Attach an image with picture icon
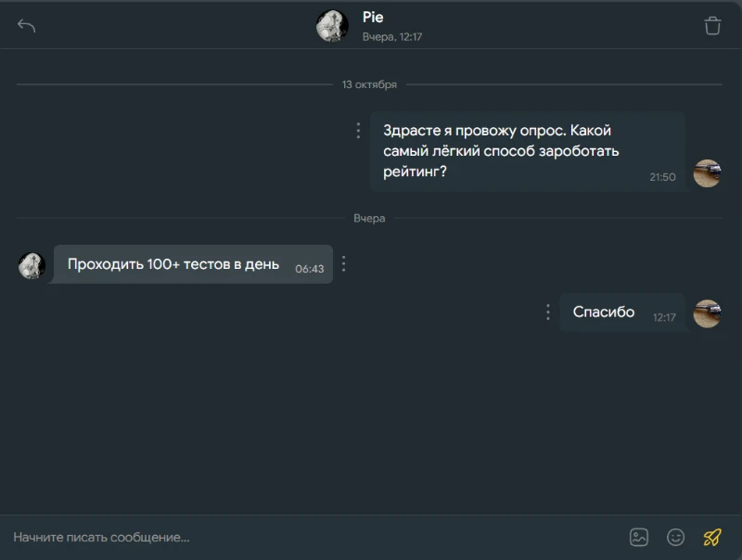This screenshot has height=560, width=742. pyautogui.click(x=639, y=538)
